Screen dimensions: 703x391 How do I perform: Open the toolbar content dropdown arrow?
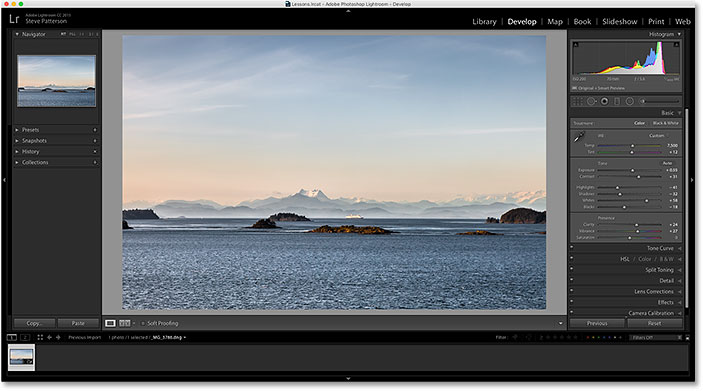560,323
